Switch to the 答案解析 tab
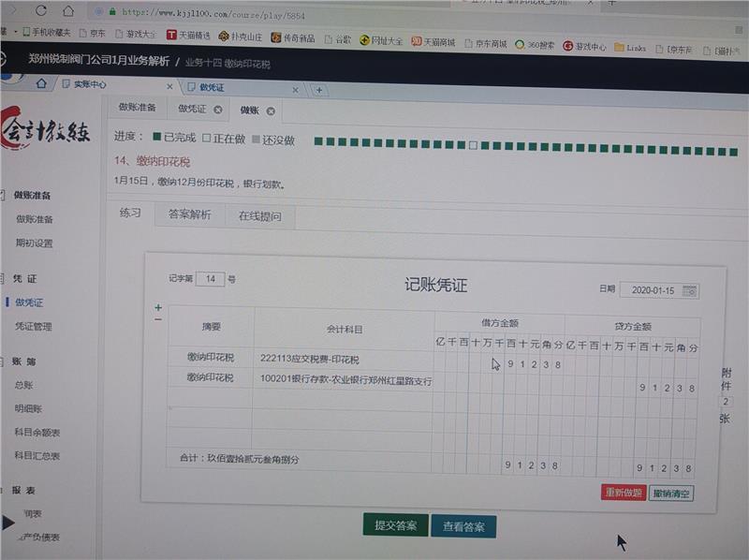 [190, 214]
